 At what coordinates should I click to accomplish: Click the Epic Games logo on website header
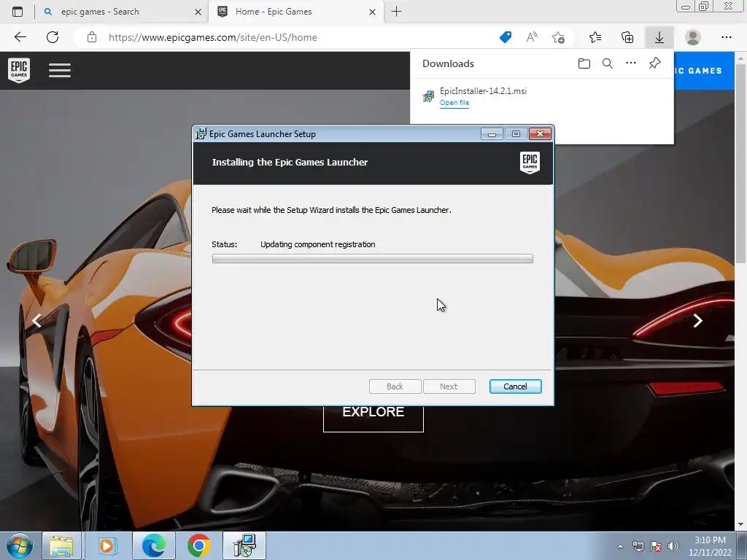point(19,71)
